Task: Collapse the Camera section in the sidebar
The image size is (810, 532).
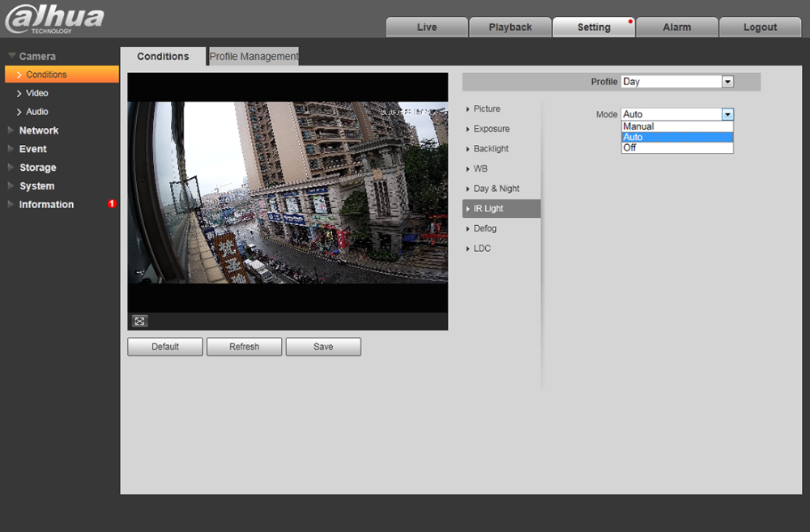Action: pyautogui.click(x=37, y=57)
